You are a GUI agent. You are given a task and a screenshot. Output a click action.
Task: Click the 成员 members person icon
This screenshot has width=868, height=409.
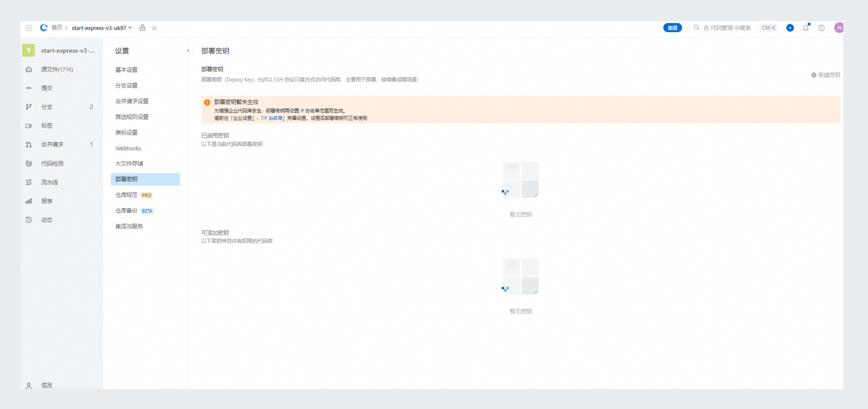pos(29,386)
